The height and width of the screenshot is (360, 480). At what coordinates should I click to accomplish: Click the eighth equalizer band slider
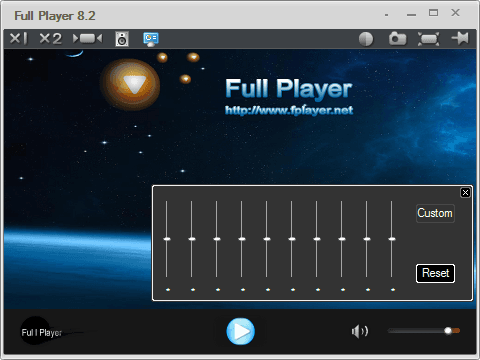pyautogui.click(x=342, y=239)
